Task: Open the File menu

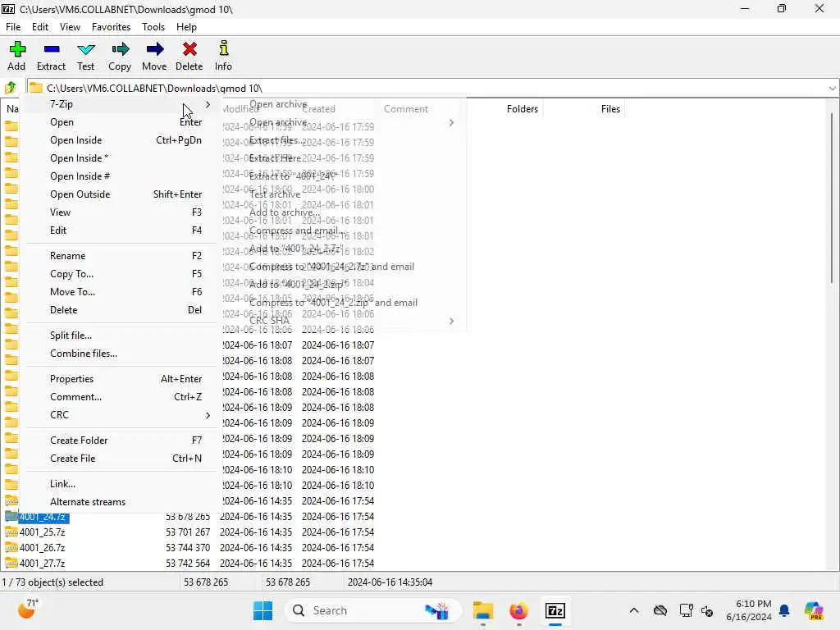Action: [x=13, y=27]
